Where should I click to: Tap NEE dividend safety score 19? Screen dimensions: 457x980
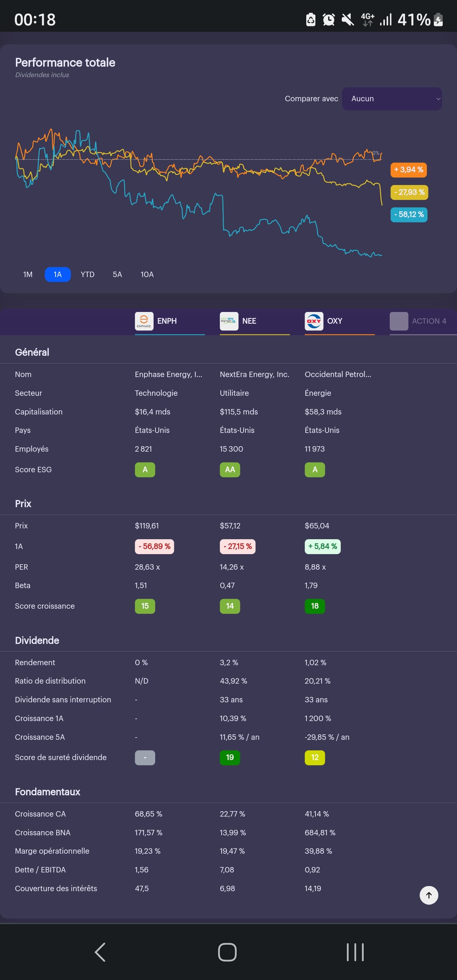point(230,758)
